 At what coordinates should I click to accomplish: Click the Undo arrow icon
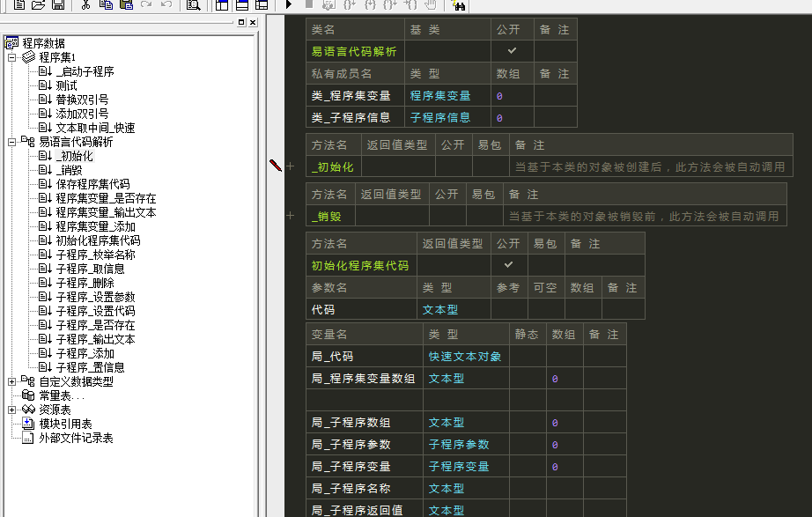click(x=166, y=4)
